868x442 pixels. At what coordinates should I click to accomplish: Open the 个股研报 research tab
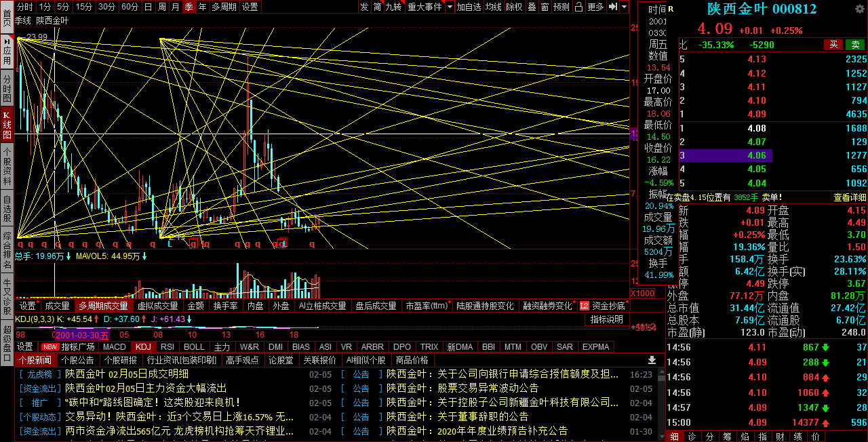tap(120, 360)
